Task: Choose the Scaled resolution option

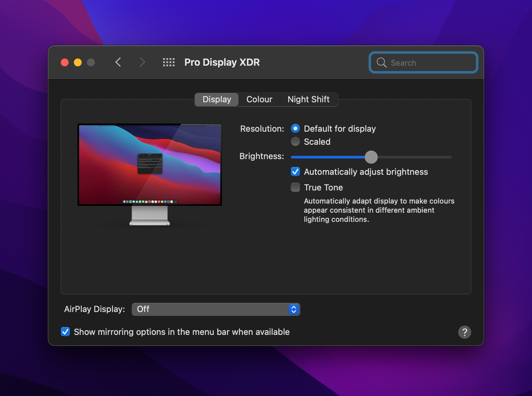Action: click(295, 142)
